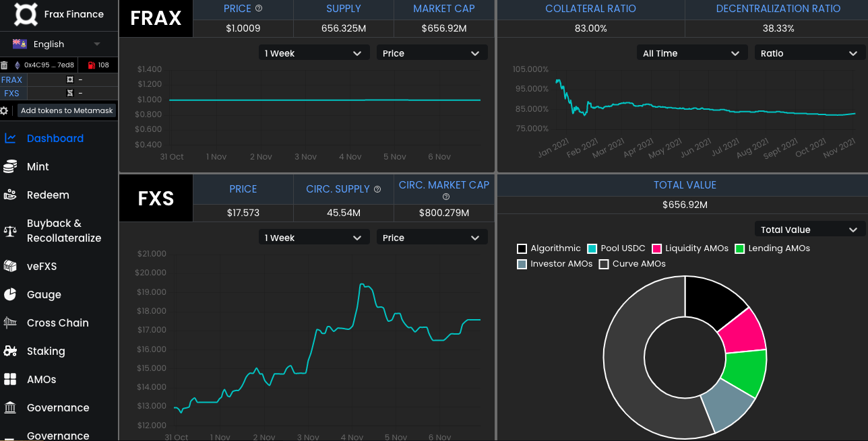This screenshot has height=441, width=868.
Task: Open the Total Value dropdown
Action: click(x=809, y=230)
